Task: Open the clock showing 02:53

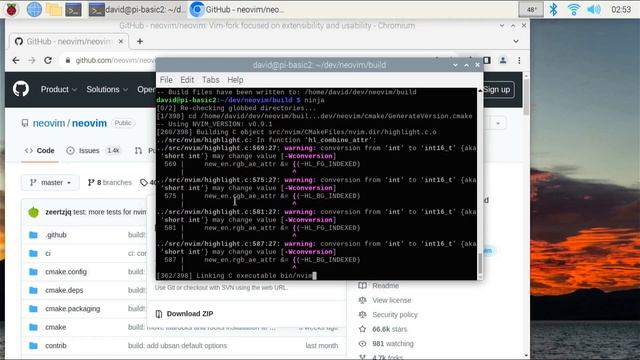Action: click(x=621, y=9)
